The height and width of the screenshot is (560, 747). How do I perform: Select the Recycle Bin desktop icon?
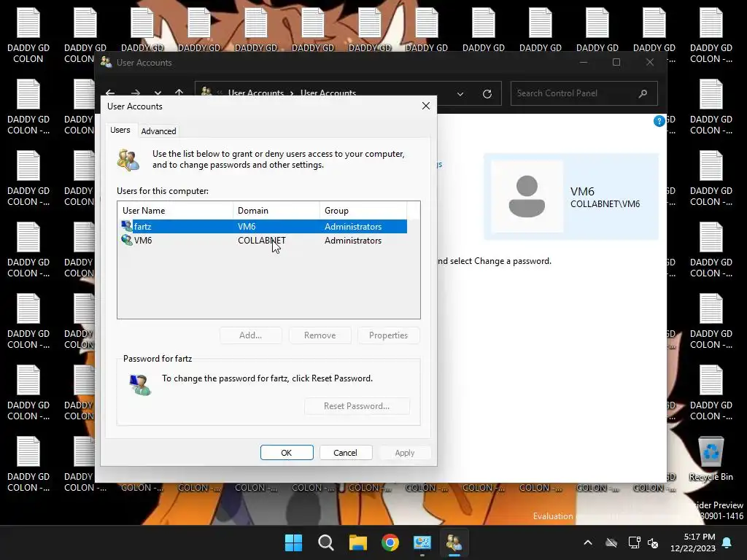tap(711, 459)
